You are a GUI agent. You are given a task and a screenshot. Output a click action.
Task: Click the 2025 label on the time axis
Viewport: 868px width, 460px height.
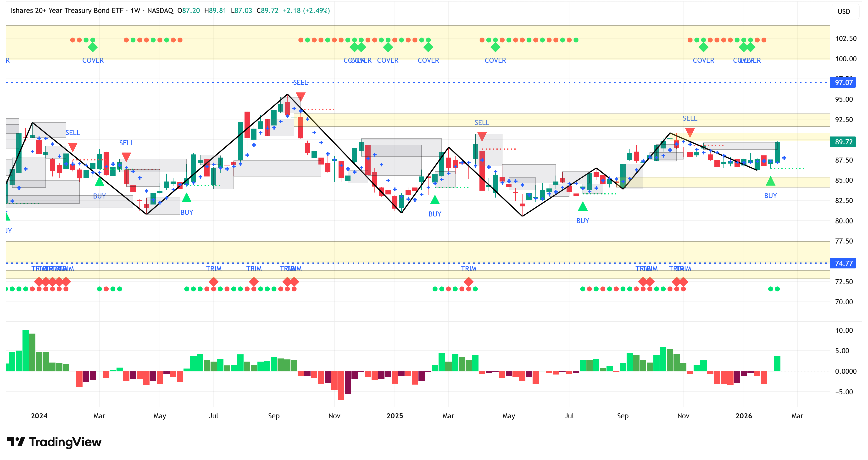[x=395, y=416]
